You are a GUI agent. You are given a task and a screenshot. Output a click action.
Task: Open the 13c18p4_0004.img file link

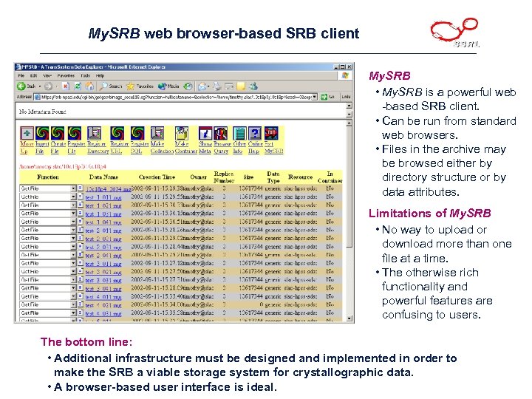coord(108,188)
